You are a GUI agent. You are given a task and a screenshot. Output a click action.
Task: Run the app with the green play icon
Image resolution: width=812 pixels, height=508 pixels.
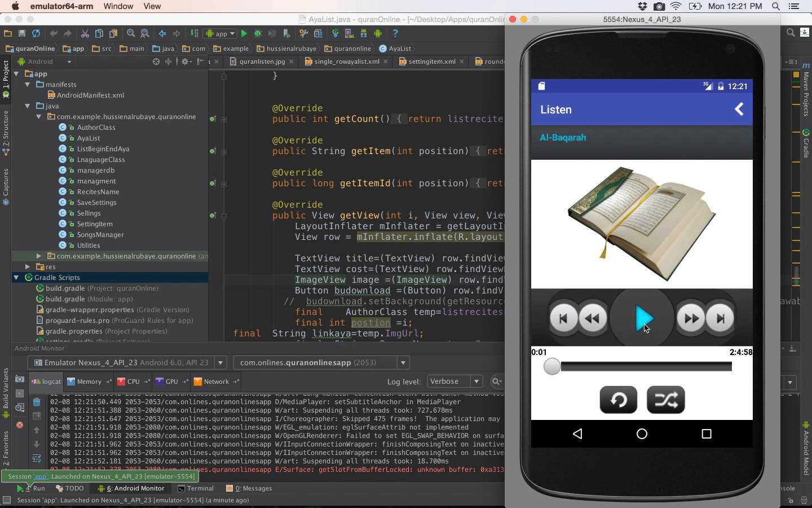pos(244,34)
